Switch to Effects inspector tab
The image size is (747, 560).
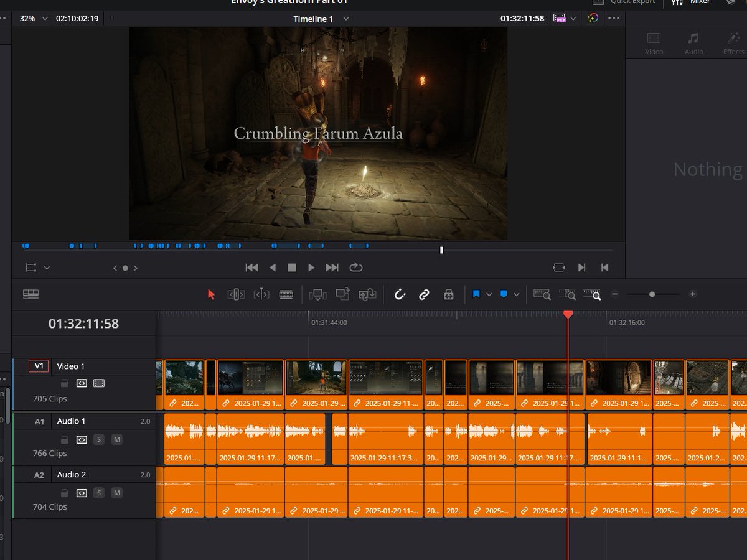[733, 44]
